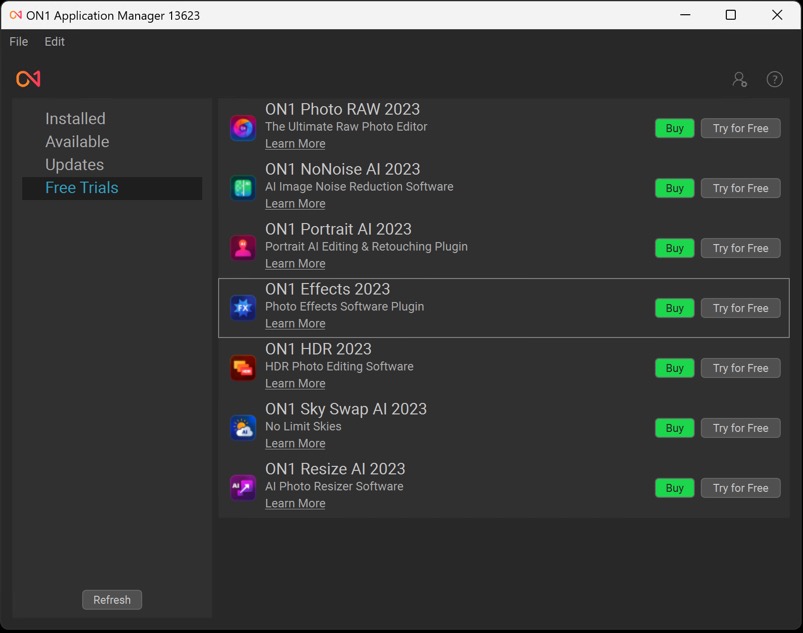The height and width of the screenshot is (633, 803).
Task: Click 'AI Photo Resizer Software' description
Action: tap(334, 486)
